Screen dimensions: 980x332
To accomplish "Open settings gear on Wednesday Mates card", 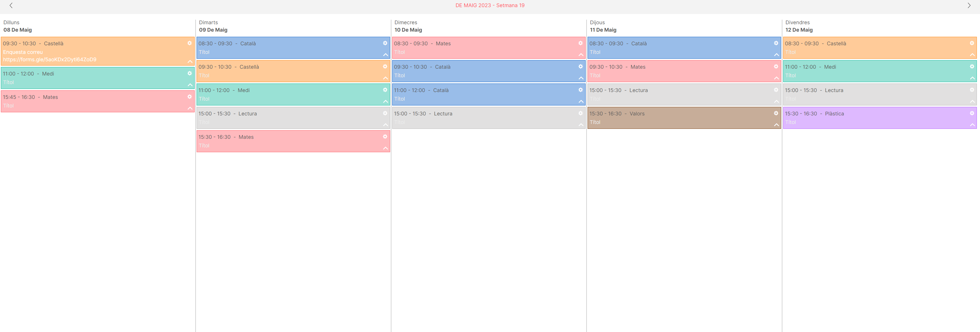I will 580,43.
